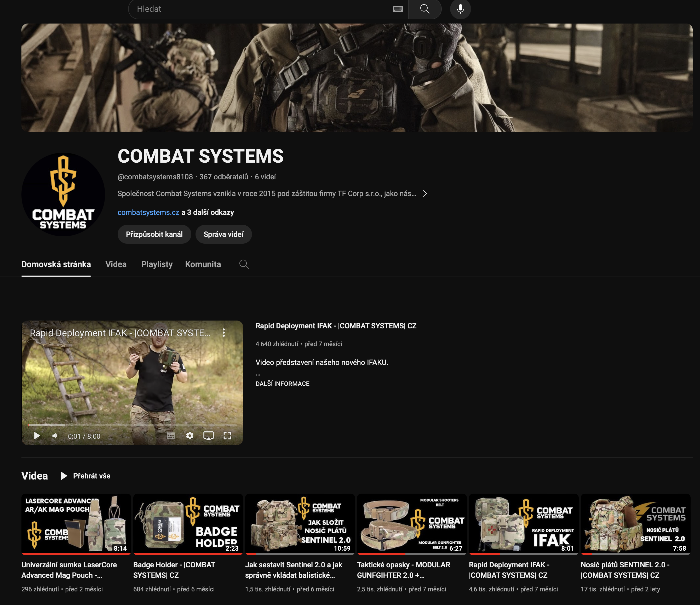Click '4 640 zhlédnutí' featured view count
The width and height of the screenshot is (700, 605).
coord(277,344)
